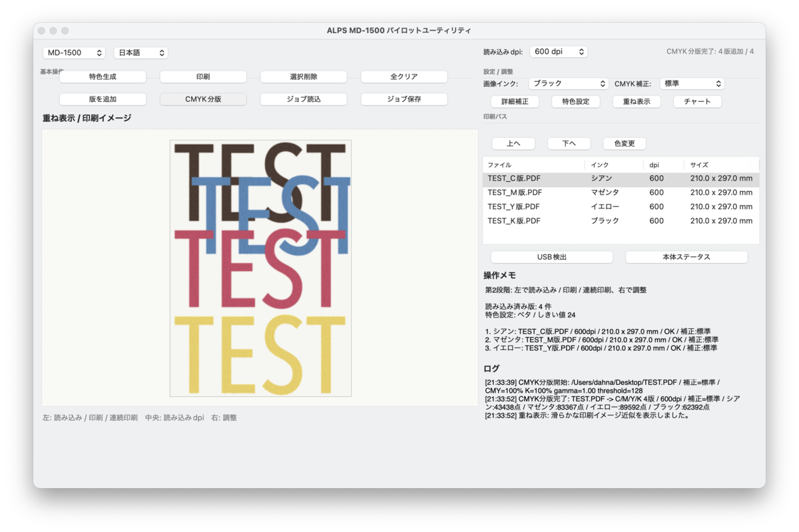Image resolution: width=799 pixels, height=532 pixels.
Task: Click the USB検出 button
Action: click(552, 257)
